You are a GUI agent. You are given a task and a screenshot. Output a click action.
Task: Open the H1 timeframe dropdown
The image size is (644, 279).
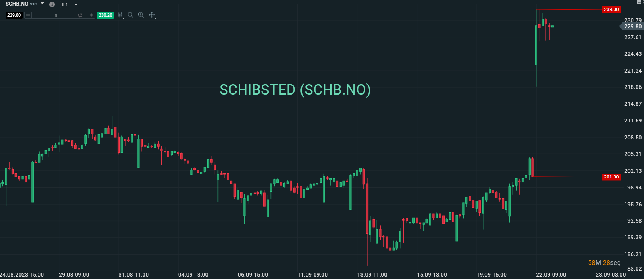[70, 5]
